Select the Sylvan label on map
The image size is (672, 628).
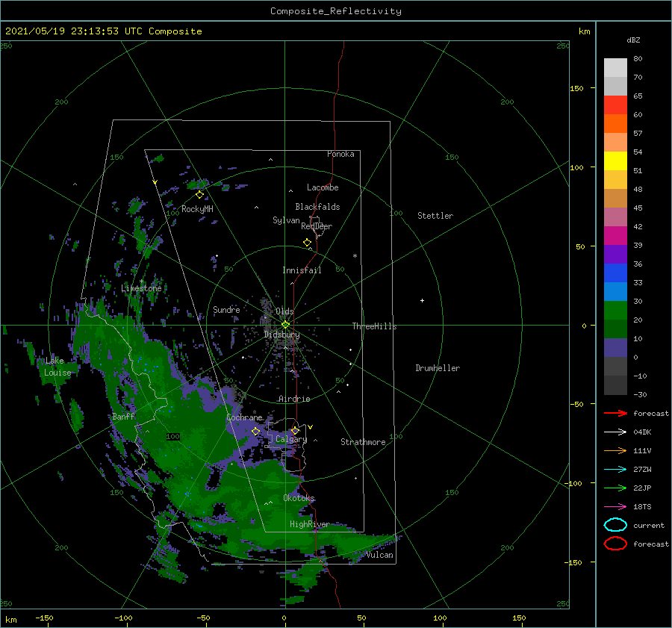pyautogui.click(x=286, y=220)
